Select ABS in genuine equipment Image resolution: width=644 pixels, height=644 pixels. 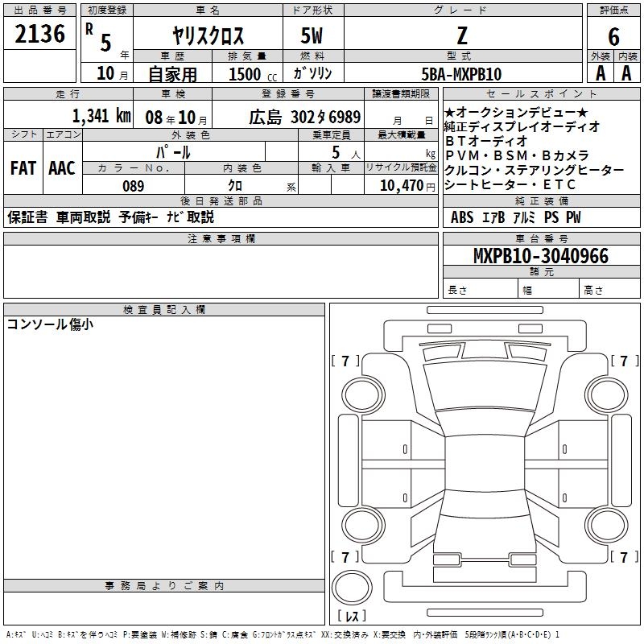point(462,217)
